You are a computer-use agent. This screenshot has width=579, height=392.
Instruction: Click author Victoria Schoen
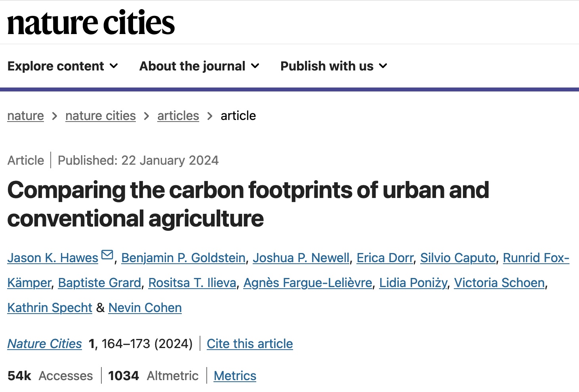pyautogui.click(x=499, y=283)
